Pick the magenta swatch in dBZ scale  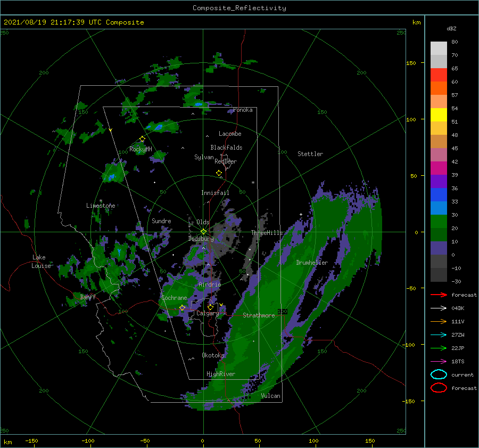tap(439, 168)
